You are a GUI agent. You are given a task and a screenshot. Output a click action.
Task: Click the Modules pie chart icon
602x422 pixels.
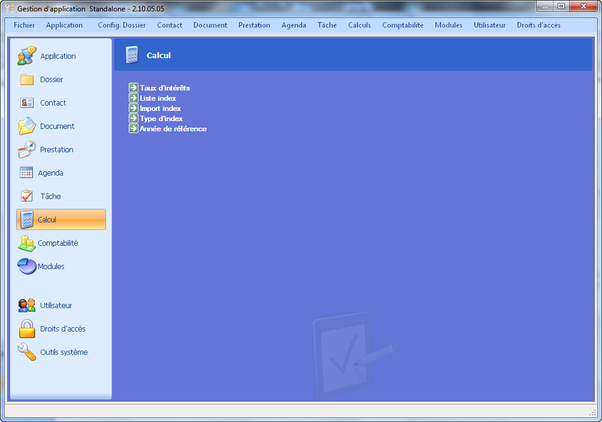click(x=27, y=266)
